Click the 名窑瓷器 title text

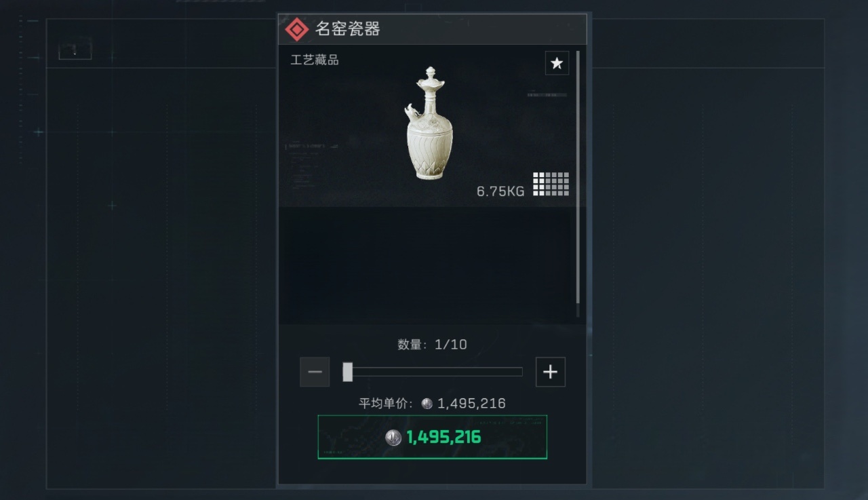pos(347,29)
